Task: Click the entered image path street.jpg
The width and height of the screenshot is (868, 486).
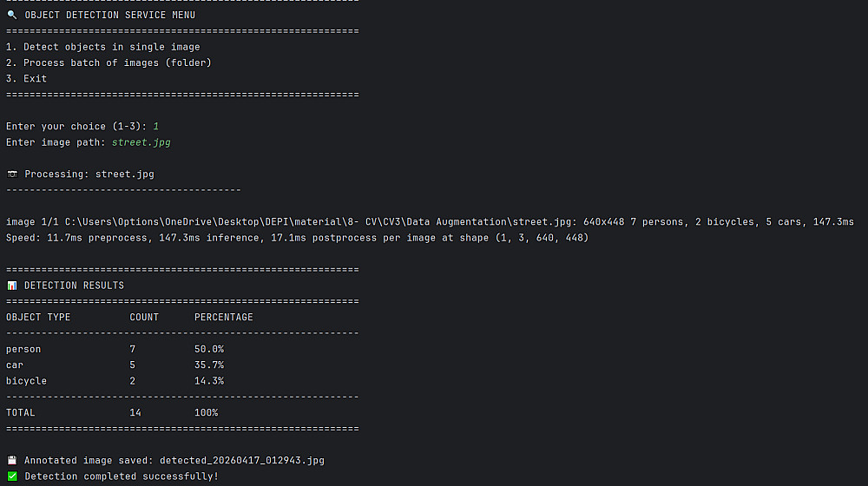Action: [141, 142]
